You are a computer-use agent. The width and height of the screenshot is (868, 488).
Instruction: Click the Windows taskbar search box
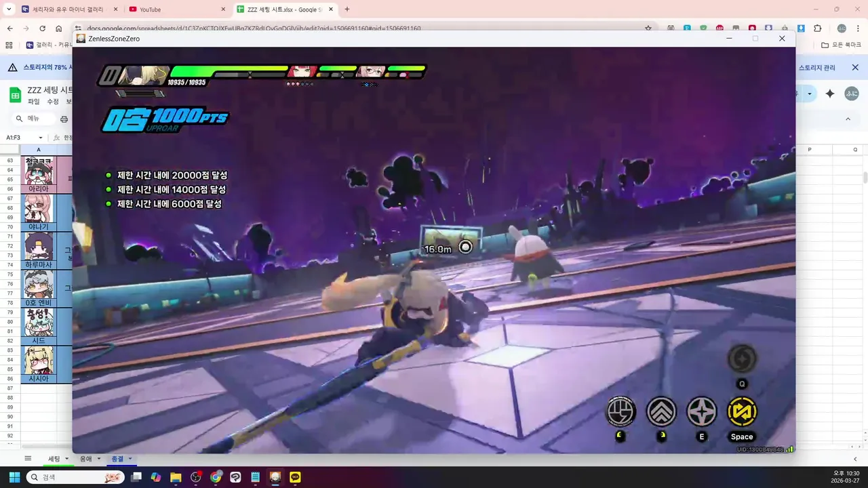pyautogui.click(x=75, y=477)
